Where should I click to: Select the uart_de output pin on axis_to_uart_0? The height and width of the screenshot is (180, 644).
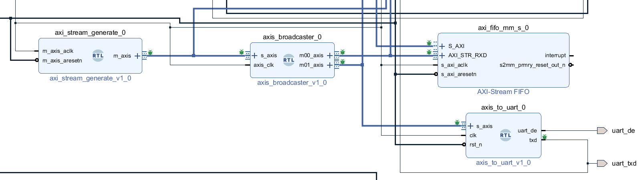(x=527, y=130)
